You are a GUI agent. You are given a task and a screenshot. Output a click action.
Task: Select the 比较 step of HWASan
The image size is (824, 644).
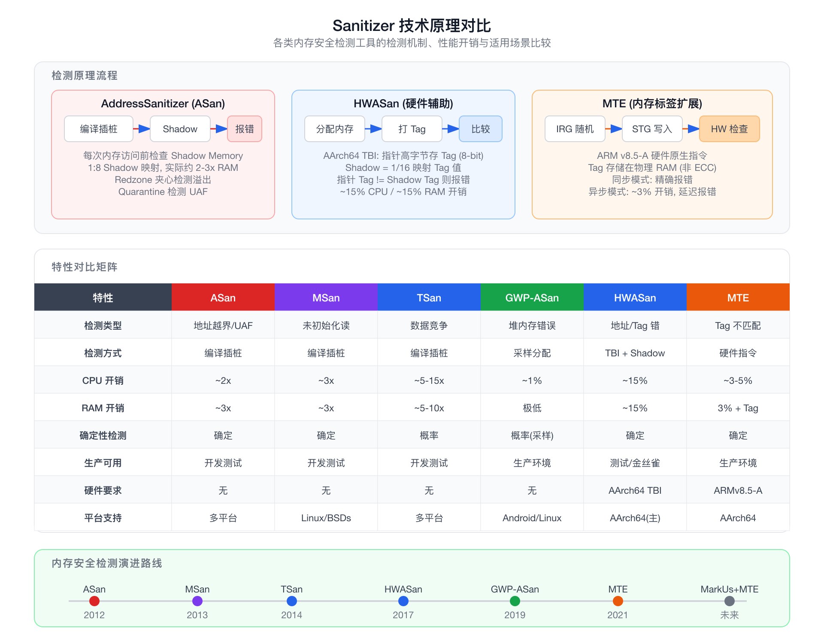pos(481,128)
